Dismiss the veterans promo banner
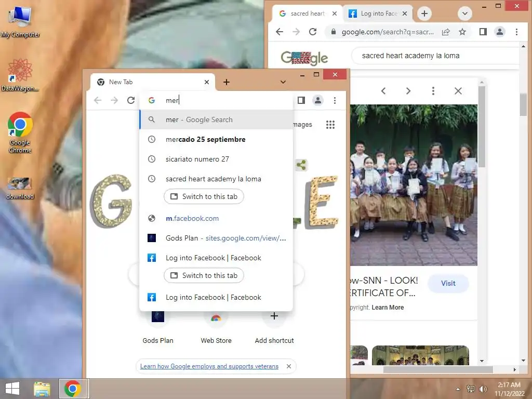The image size is (532, 399). [x=289, y=366]
